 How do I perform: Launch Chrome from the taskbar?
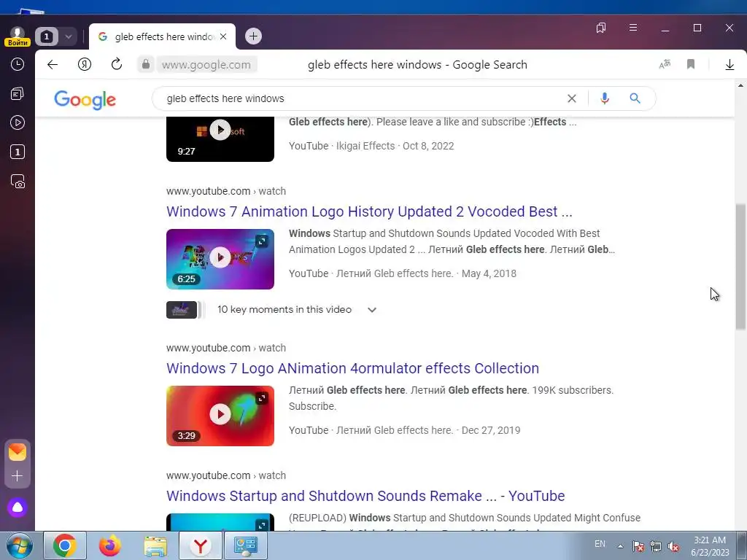tap(65, 545)
